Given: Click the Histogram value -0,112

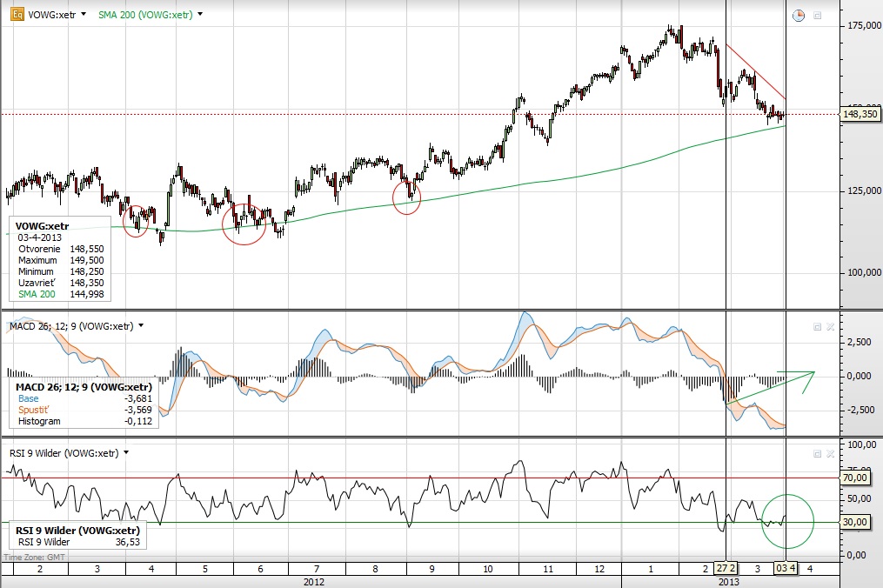Looking at the screenshot, I should click(x=138, y=421).
